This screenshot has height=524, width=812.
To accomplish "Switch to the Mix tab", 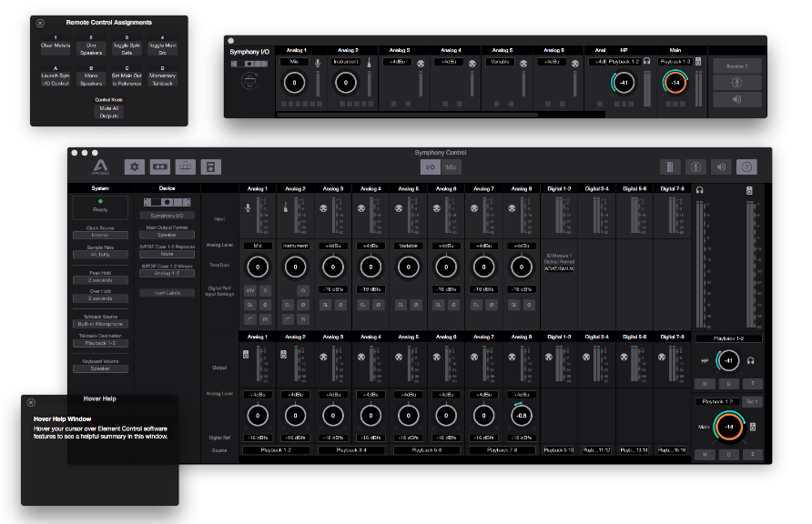I will tap(452, 167).
